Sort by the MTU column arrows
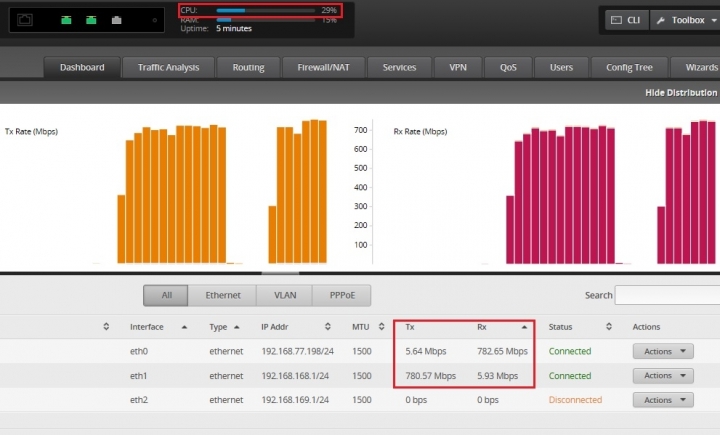The image size is (720, 435). point(381,327)
